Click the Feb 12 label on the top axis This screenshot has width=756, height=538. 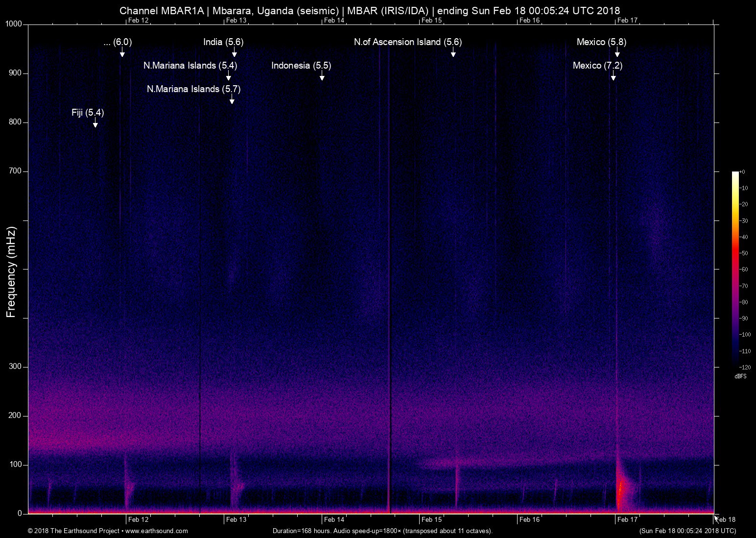click(x=138, y=20)
